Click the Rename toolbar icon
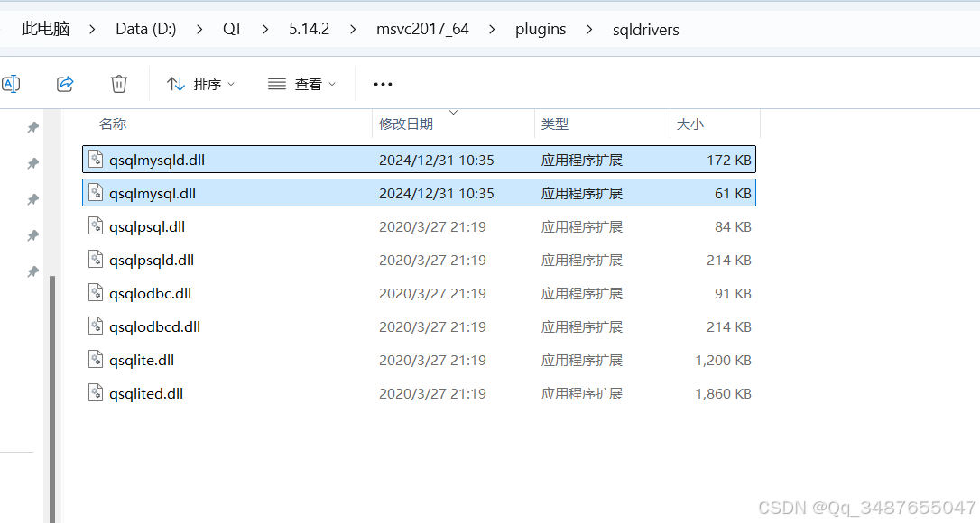 [11, 84]
